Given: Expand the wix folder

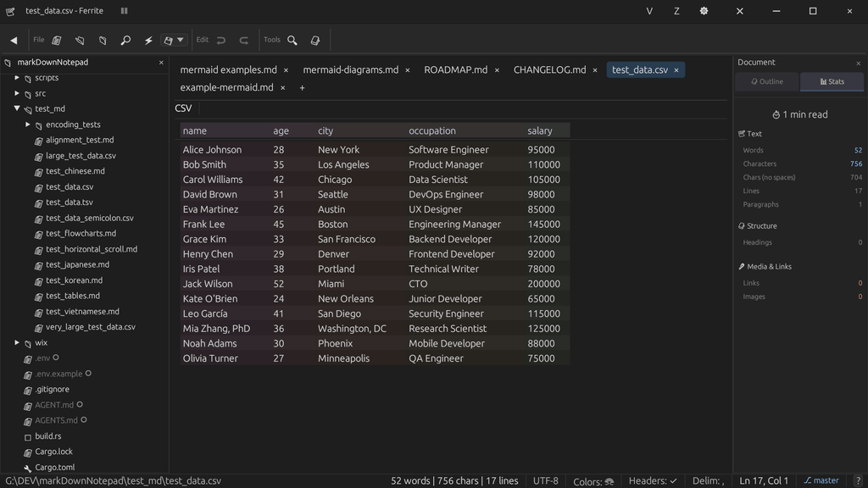Looking at the screenshot, I should coord(17,342).
